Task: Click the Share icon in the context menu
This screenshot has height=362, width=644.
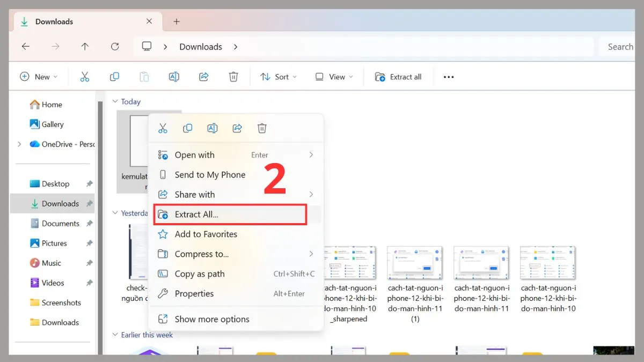Action: click(x=237, y=128)
